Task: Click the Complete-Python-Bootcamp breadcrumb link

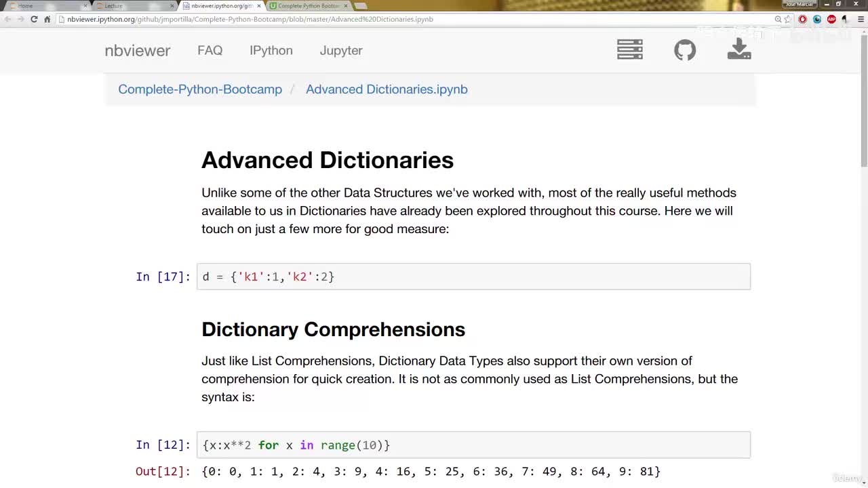Action: click(x=200, y=89)
